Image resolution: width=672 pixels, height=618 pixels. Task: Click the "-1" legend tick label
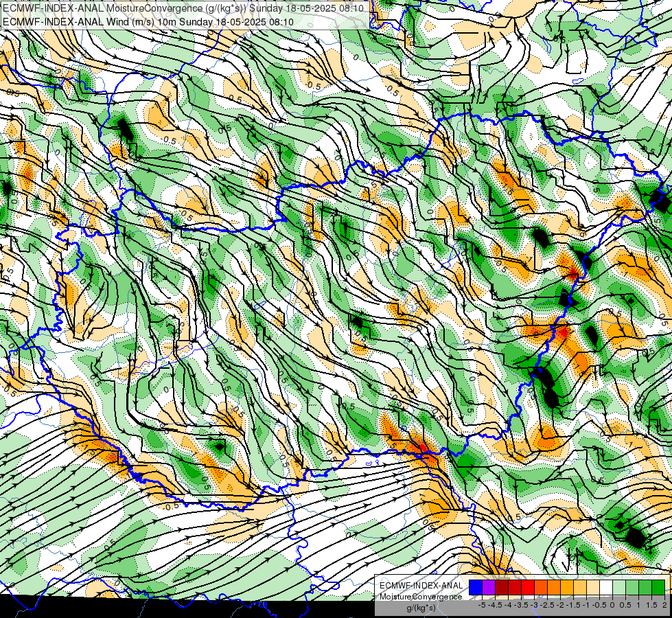point(586,605)
